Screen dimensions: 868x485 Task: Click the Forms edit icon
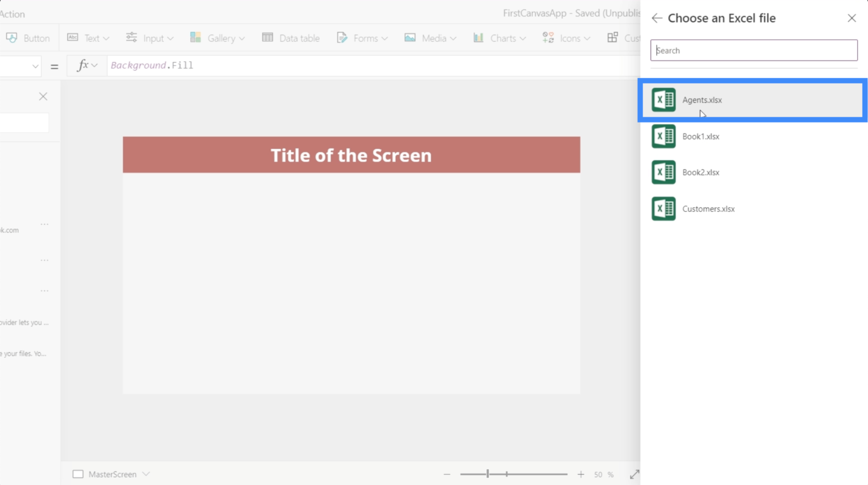coord(342,37)
